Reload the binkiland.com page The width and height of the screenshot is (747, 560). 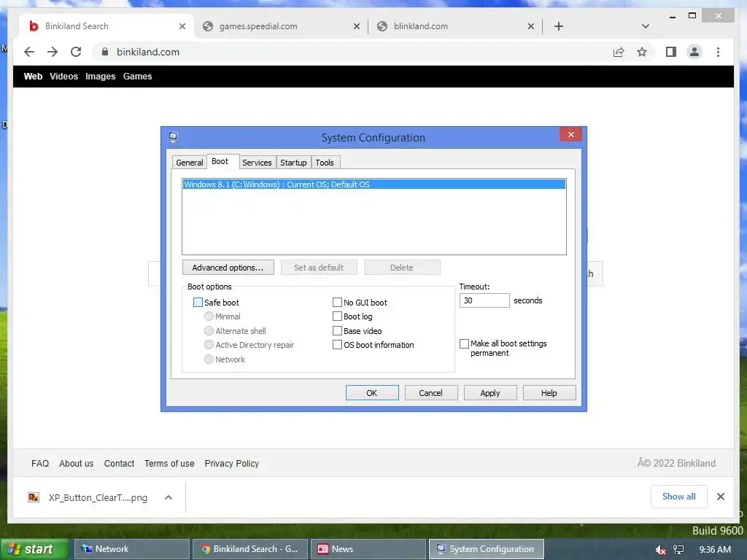coord(76,52)
